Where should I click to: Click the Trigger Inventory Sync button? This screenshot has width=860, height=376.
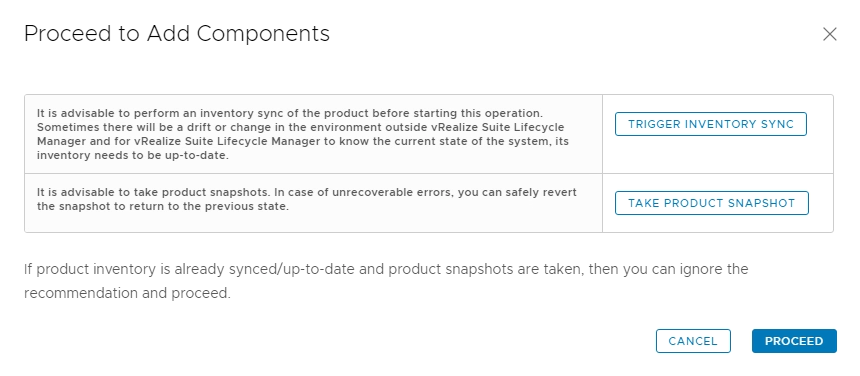711,124
